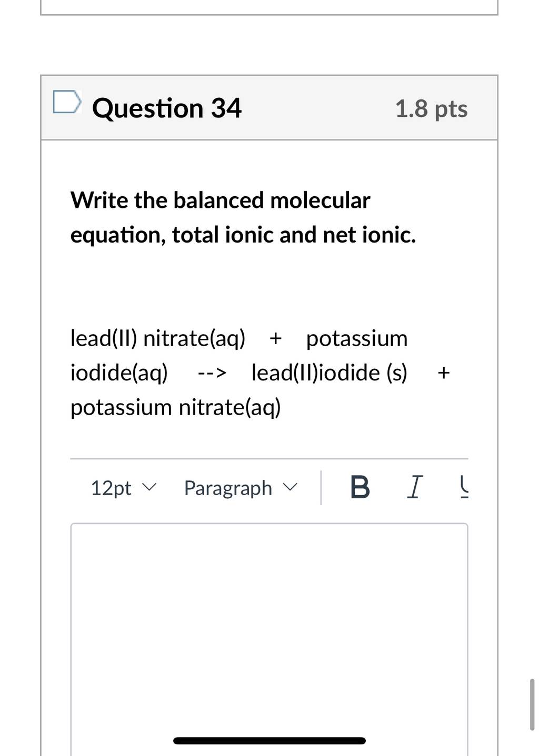Viewport: 539px width, 756px height.
Task: Click the Question 34 header bar
Action: click(269, 108)
